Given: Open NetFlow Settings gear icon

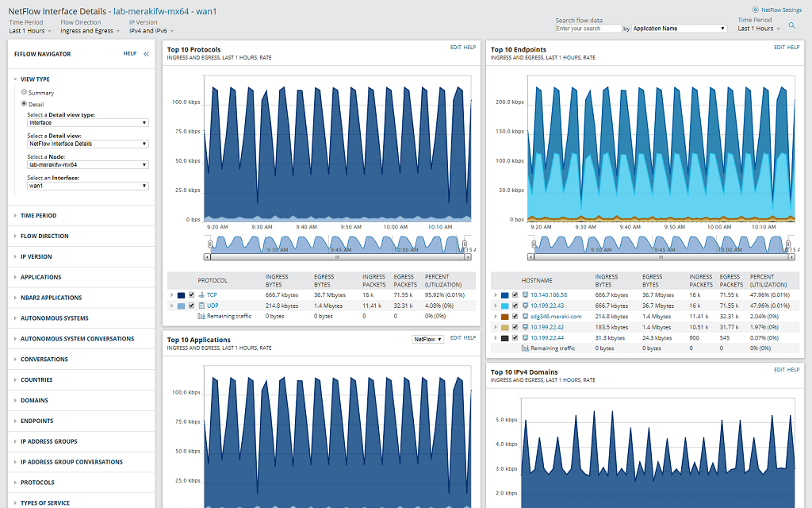Looking at the screenshot, I should (755, 10).
